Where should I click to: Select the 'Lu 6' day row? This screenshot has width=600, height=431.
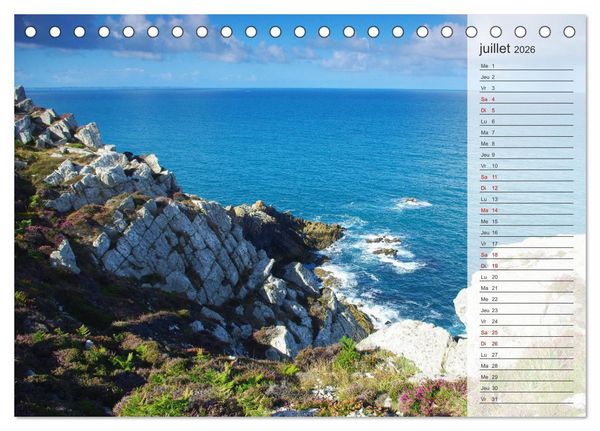tap(527, 121)
